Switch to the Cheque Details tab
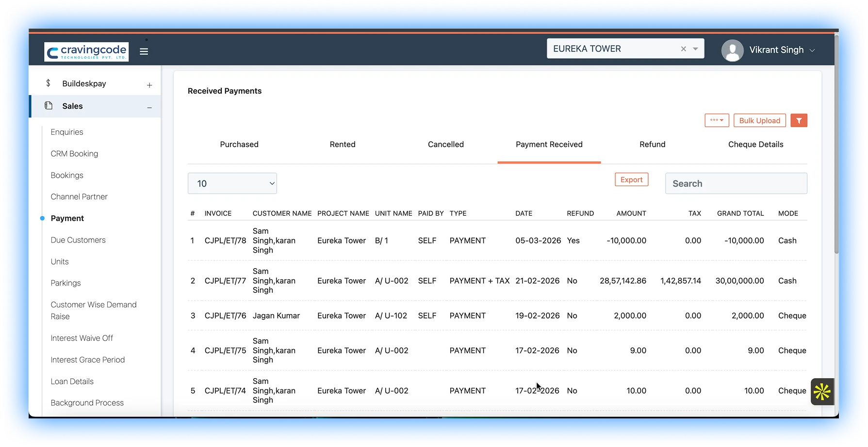This screenshot has height=447, width=868. pyautogui.click(x=755, y=144)
